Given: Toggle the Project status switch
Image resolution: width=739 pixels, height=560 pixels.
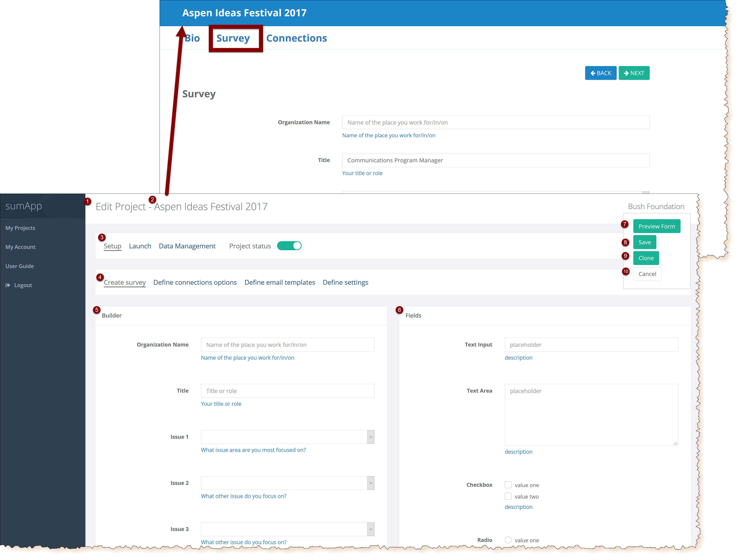Looking at the screenshot, I should coord(289,246).
